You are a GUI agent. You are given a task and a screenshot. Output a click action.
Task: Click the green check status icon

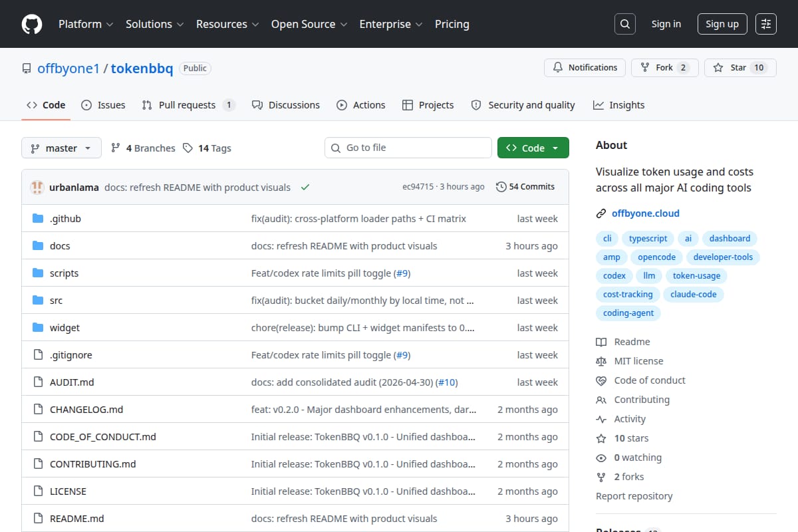[x=305, y=188]
